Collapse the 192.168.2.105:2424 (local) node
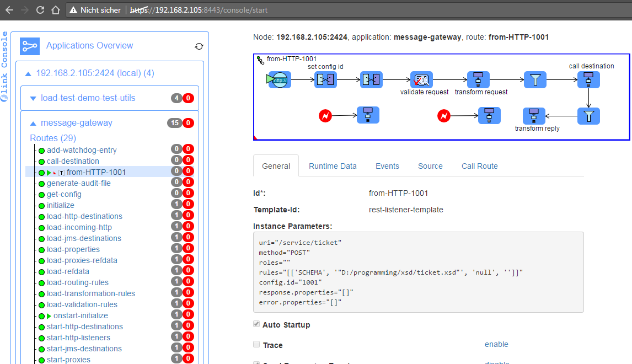 point(28,73)
